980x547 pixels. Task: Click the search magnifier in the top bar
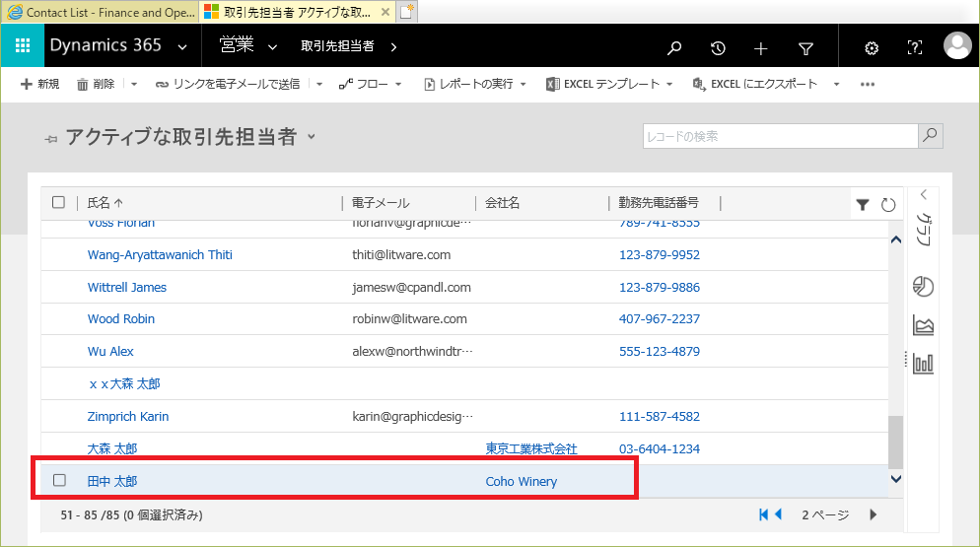pyautogui.click(x=674, y=47)
